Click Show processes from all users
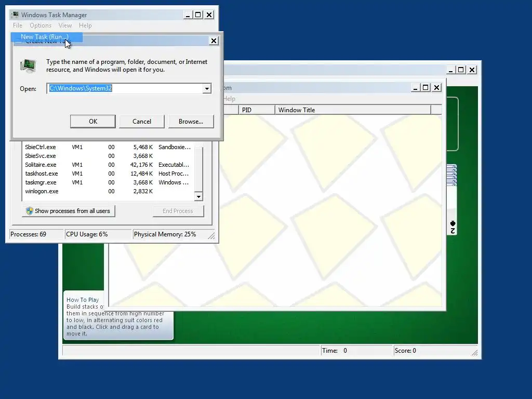This screenshot has height=399, width=532. [69, 211]
